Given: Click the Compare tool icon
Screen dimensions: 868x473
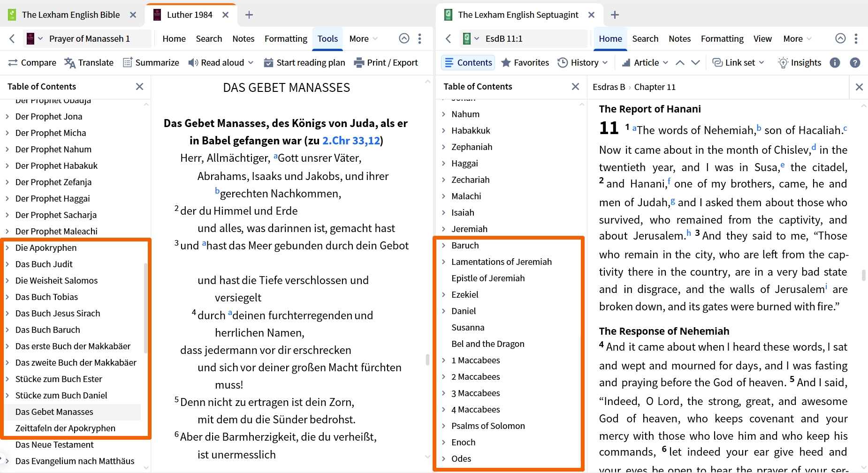Looking at the screenshot, I should 13,63.
